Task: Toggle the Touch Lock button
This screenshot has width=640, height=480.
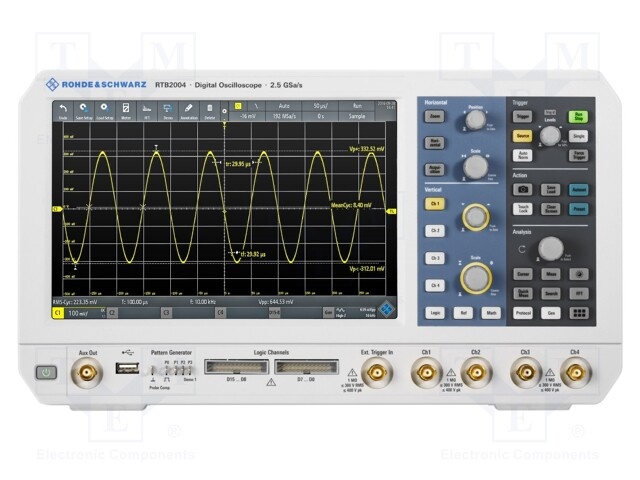Action: pos(521,209)
